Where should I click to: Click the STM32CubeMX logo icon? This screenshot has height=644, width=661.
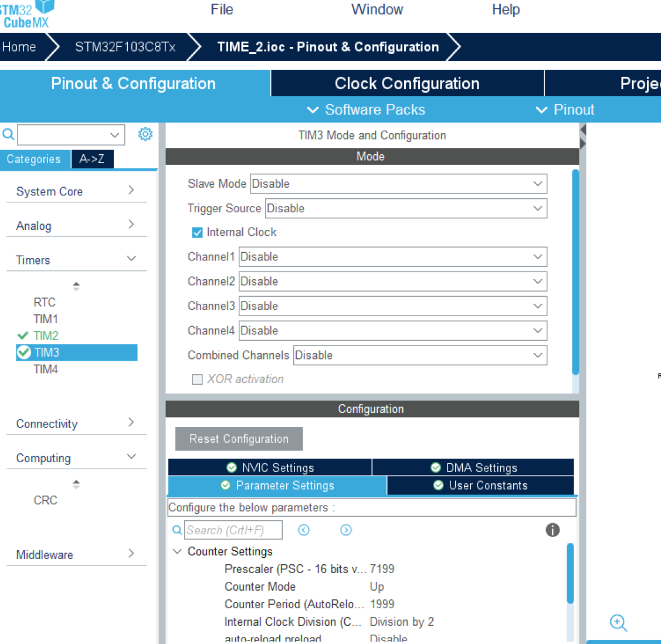click(26, 14)
